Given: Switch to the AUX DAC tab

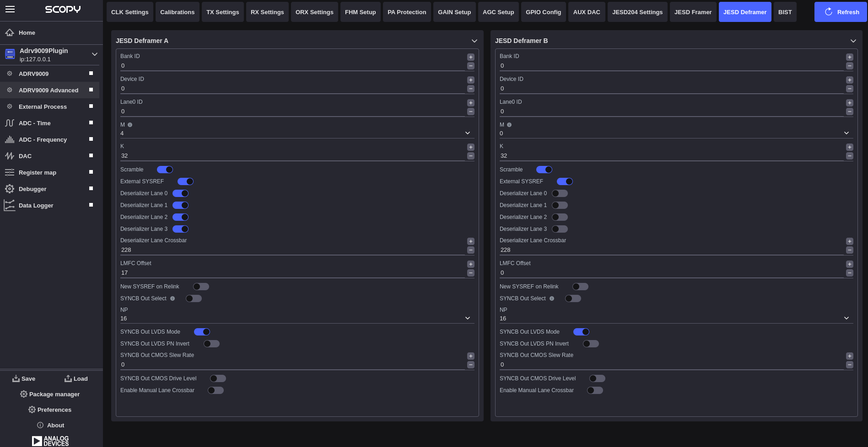Looking at the screenshot, I should (587, 12).
